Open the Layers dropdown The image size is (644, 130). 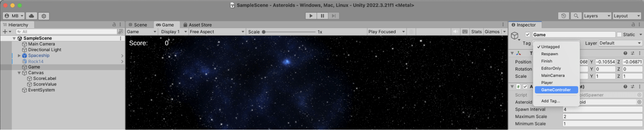click(597, 16)
